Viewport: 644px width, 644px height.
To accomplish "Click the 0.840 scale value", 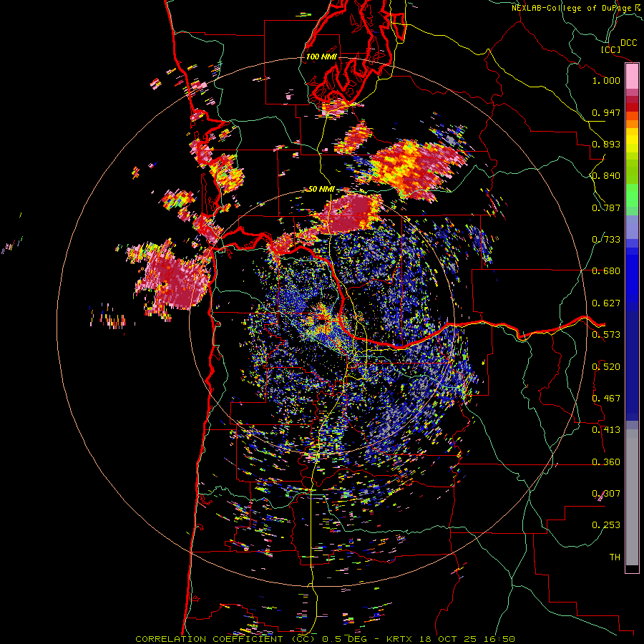I will 606,176.
